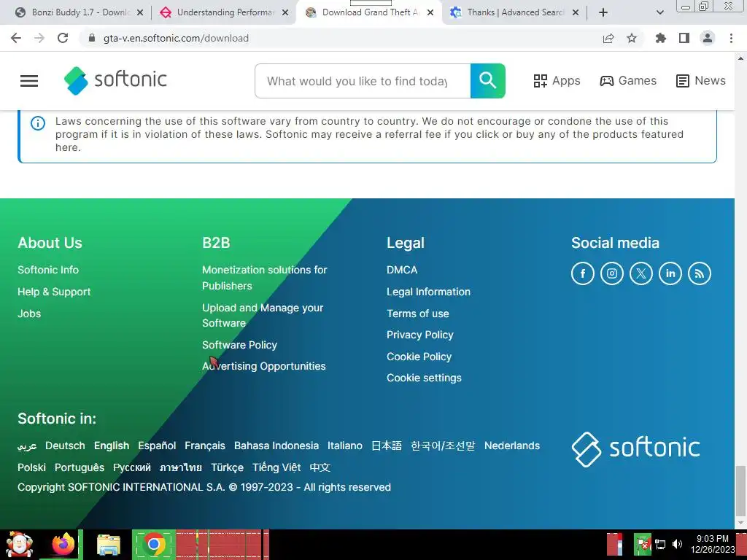Select Italiano language link
The image size is (747, 560).
coord(344,446)
